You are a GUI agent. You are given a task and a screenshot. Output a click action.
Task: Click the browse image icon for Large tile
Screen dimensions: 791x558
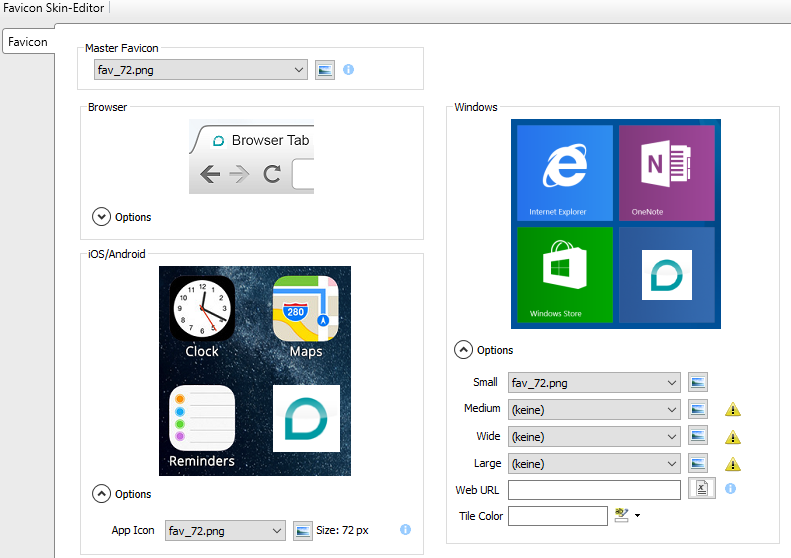tap(698, 463)
